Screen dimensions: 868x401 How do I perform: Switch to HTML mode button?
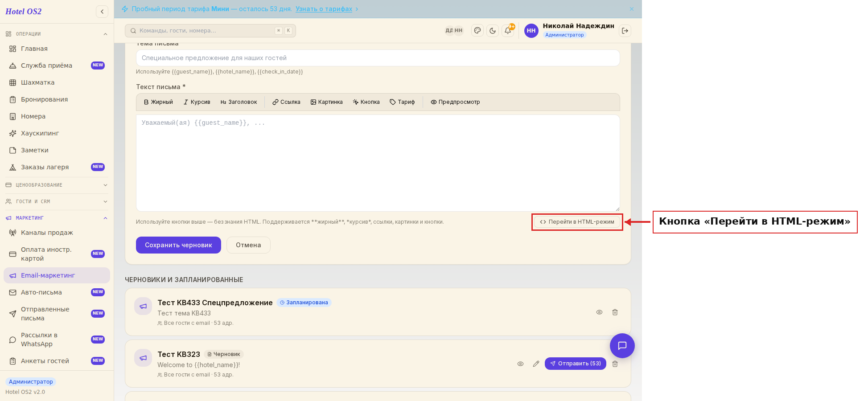(x=577, y=222)
